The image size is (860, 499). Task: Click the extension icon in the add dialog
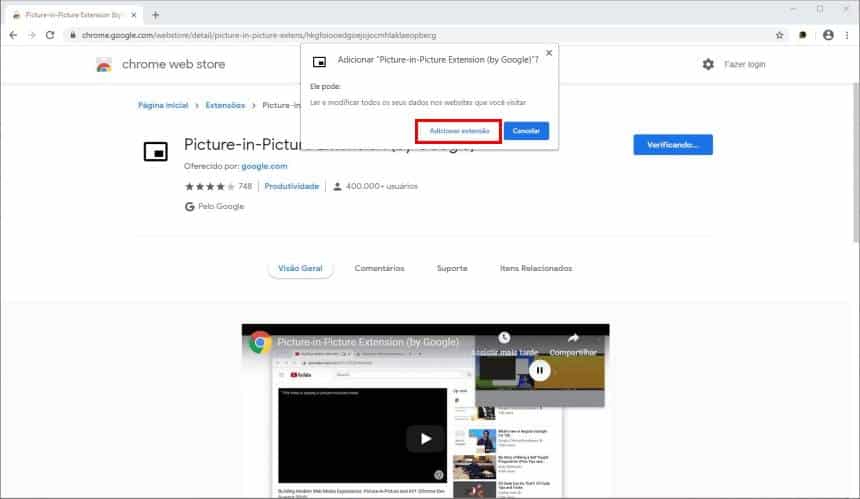tap(319, 62)
